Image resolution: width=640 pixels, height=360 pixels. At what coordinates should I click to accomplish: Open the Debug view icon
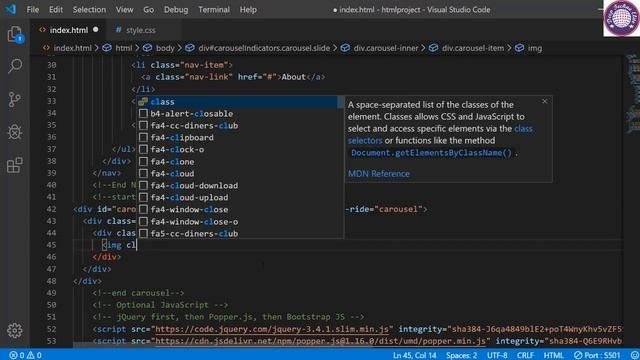point(15,132)
